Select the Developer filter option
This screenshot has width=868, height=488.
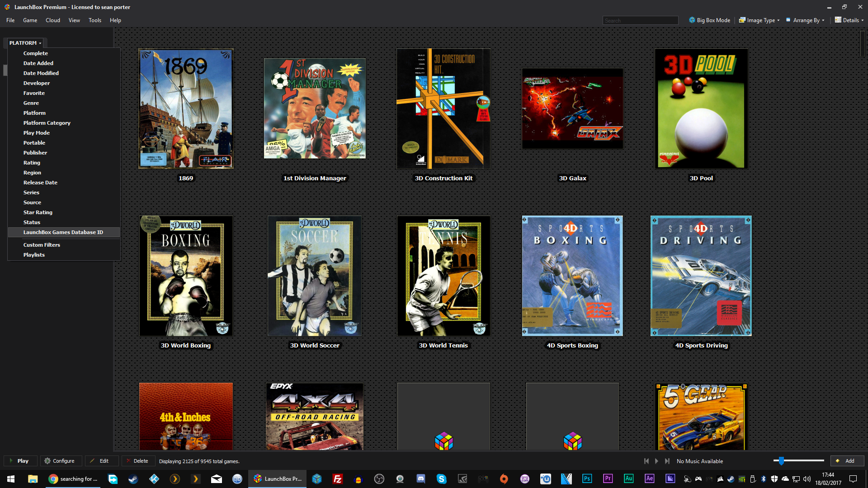point(64,83)
